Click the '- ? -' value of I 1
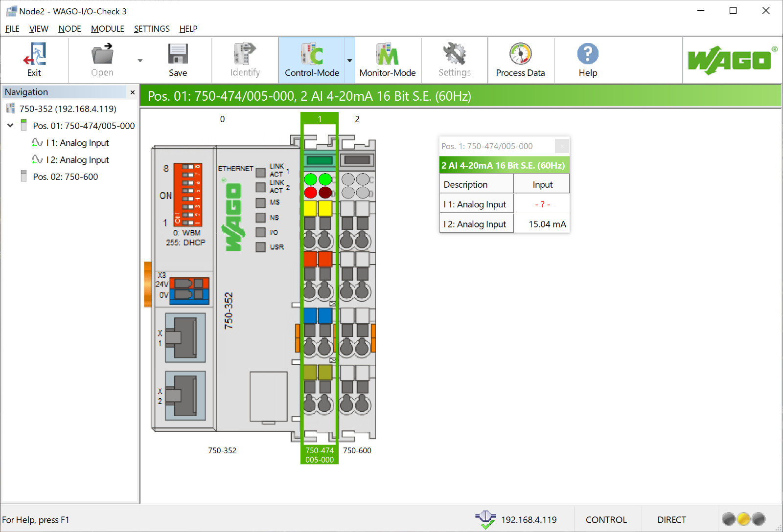Viewport: 783px width, 532px height. click(542, 204)
